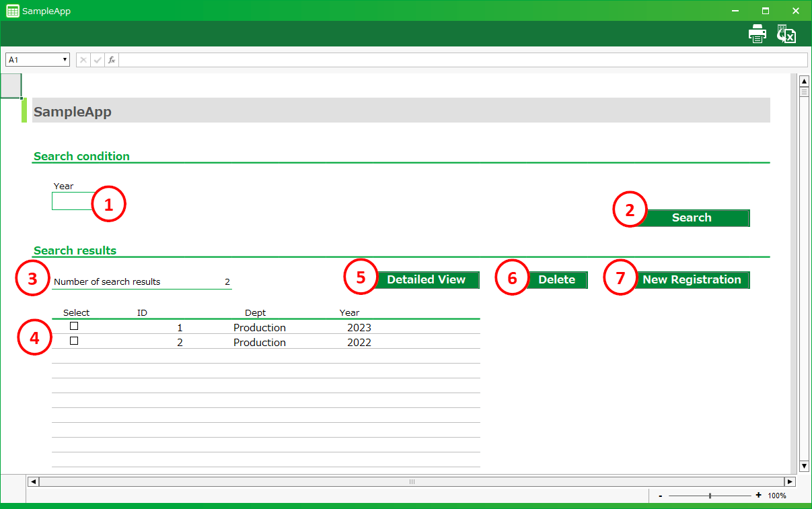Click the formula confirm checkmark icon
The height and width of the screenshot is (509, 812).
tap(98, 60)
